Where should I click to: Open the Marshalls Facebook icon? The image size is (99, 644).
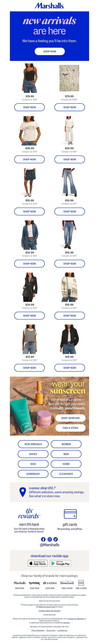pyautogui.click(x=43, y=539)
